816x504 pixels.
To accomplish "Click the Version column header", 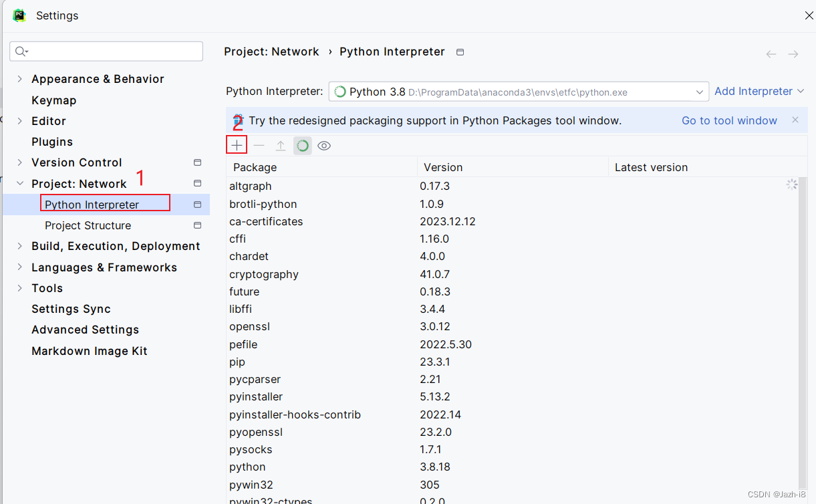I will (513, 167).
